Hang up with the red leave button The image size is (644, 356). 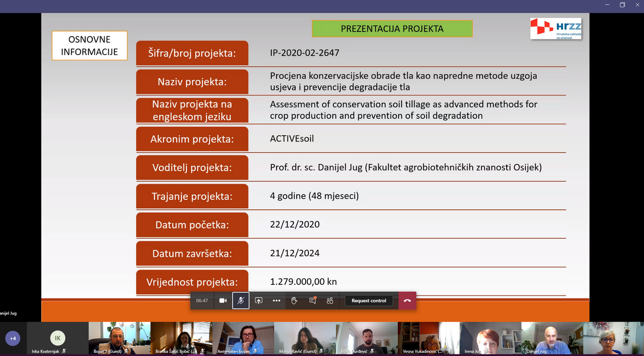407,301
